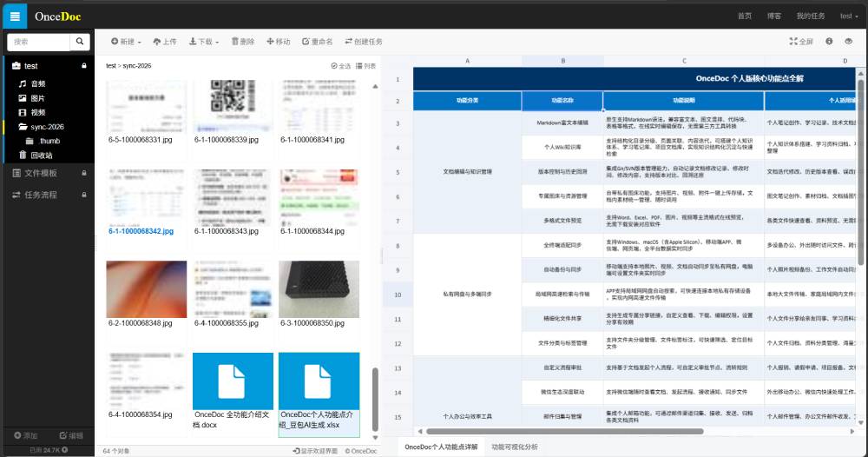Open the OnceDoc 全功能介绍文档.docx file icon
Screen dimensions: 868x457
tap(233, 381)
